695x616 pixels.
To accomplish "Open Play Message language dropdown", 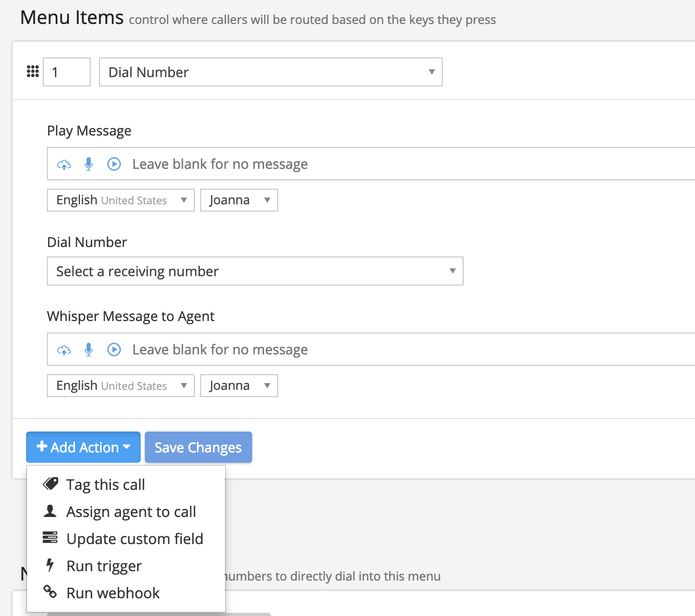I will click(x=120, y=200).
